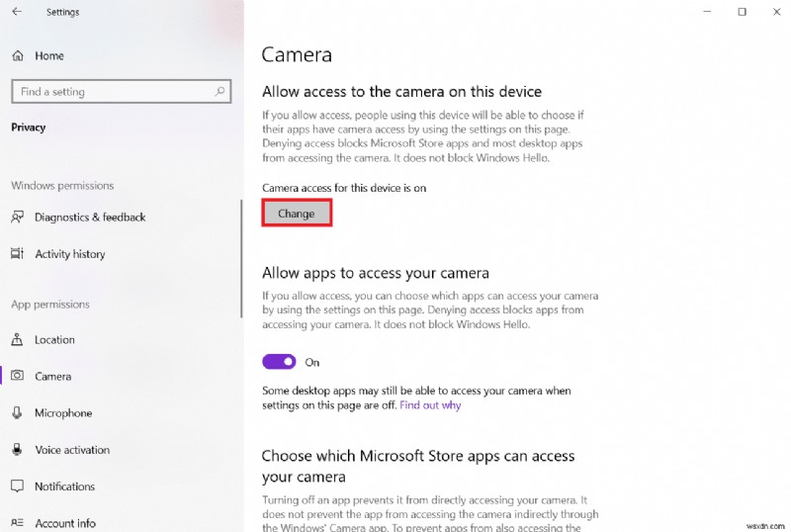Turn off camera access for apps
791x532 pixels.
pos(279,362)
